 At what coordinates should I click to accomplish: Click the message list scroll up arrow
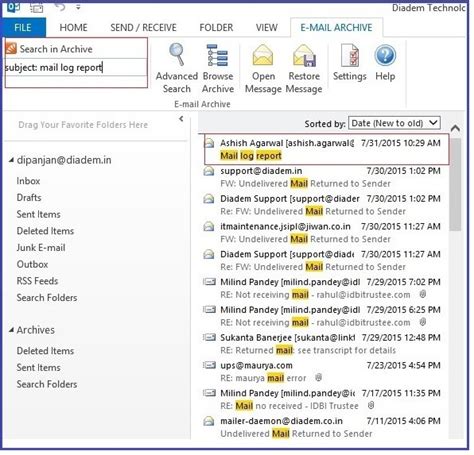455,128
